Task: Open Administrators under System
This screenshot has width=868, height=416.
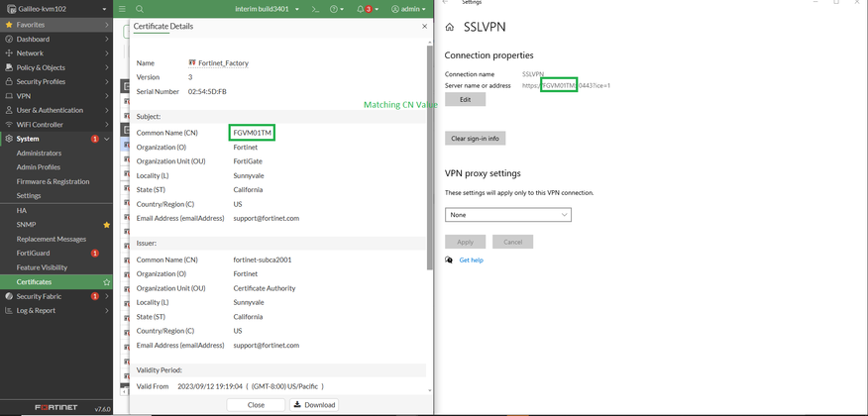Action: pyautogui.click(x=39, y=154)
